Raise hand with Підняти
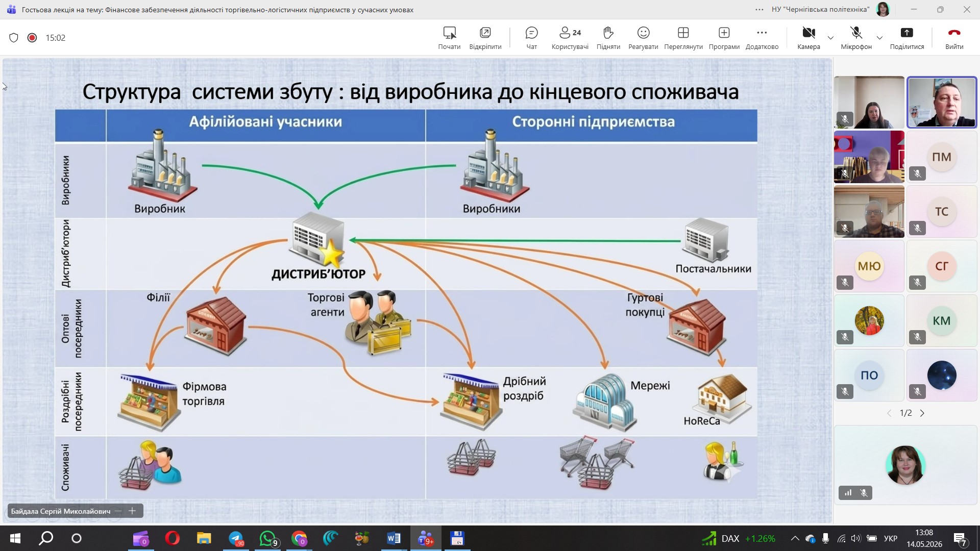This screenshot has height=551, width=980. tap(608, 38)
